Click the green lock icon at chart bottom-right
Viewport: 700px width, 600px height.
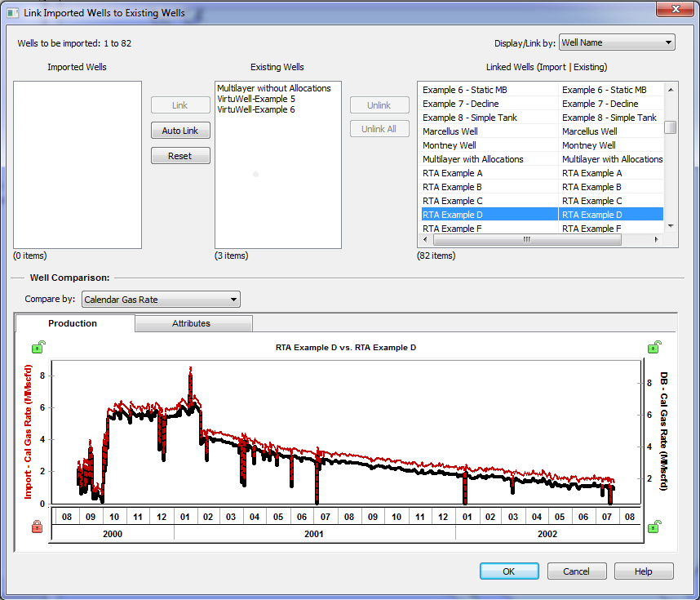[x=653, y=528]
